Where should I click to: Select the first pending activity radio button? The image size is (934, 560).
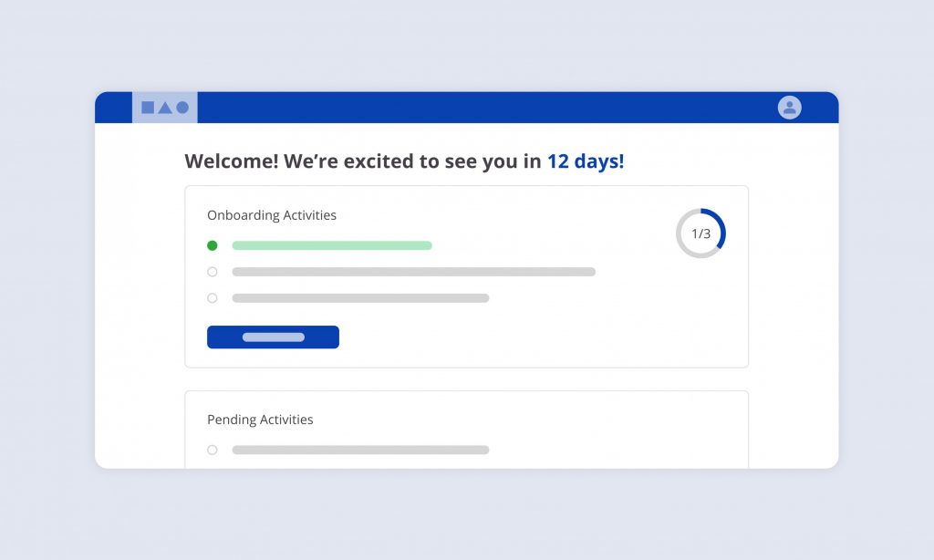pos(213,450)
